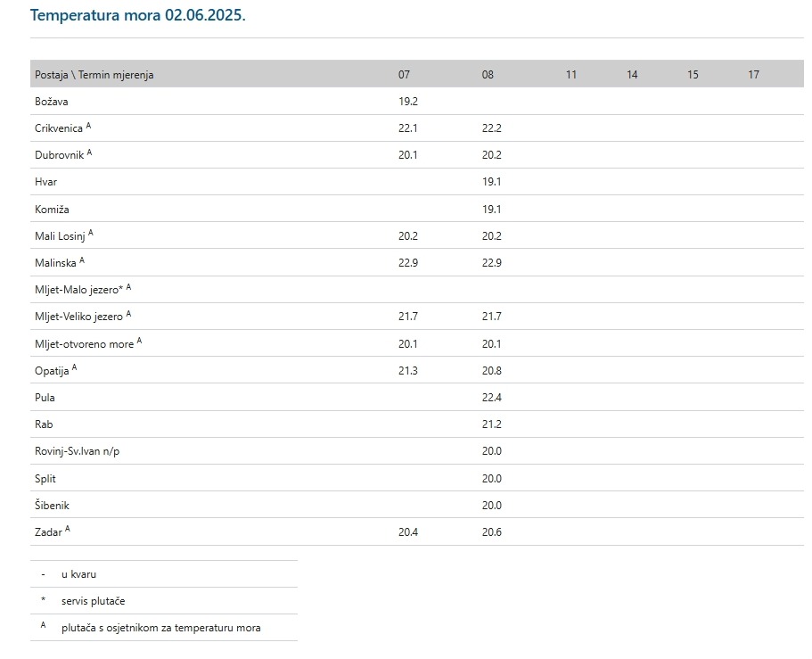Select the plutača s osjetnikom legend text
Viewport: 812px width, 659px height.
(160, 629)
